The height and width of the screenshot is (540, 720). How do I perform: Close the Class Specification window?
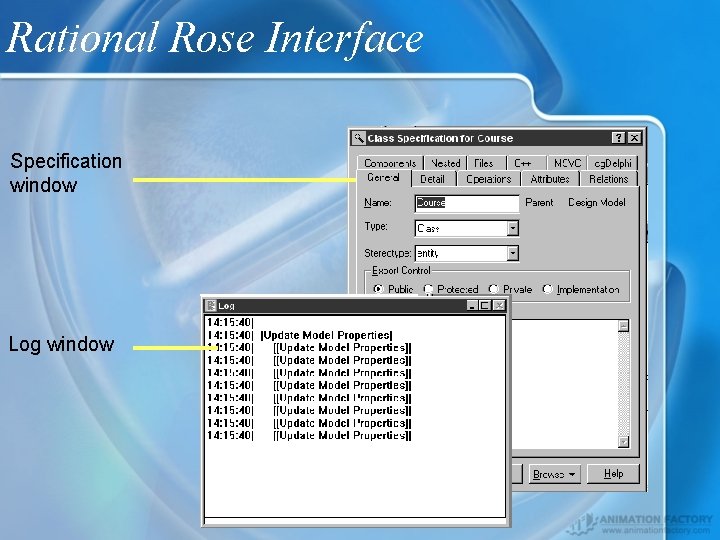(634, 138)
